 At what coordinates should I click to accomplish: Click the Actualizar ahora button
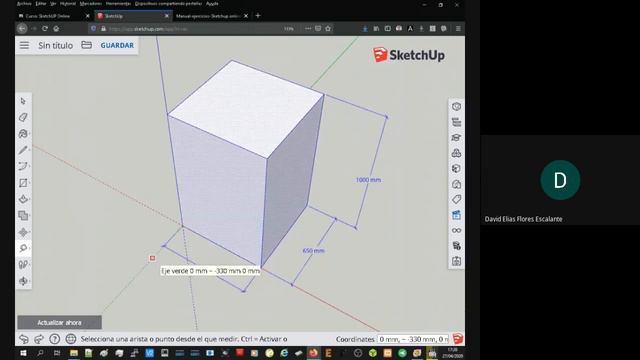tap(60, 322)
